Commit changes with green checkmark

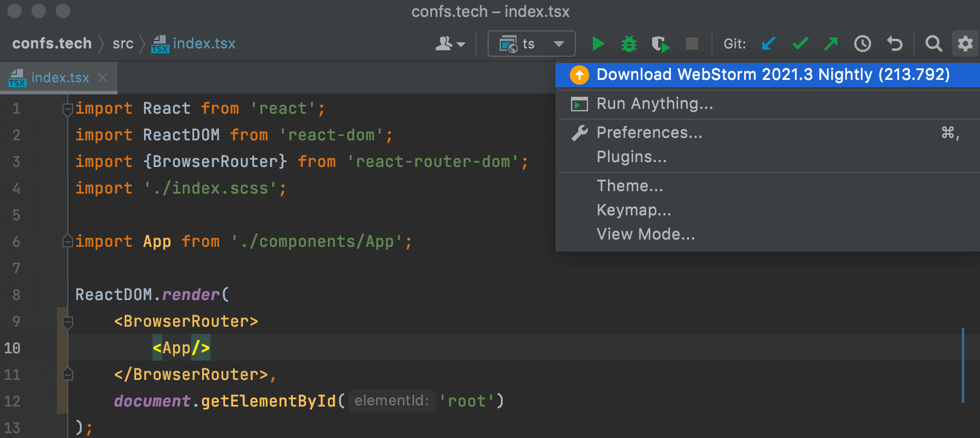tap(800, 44)
